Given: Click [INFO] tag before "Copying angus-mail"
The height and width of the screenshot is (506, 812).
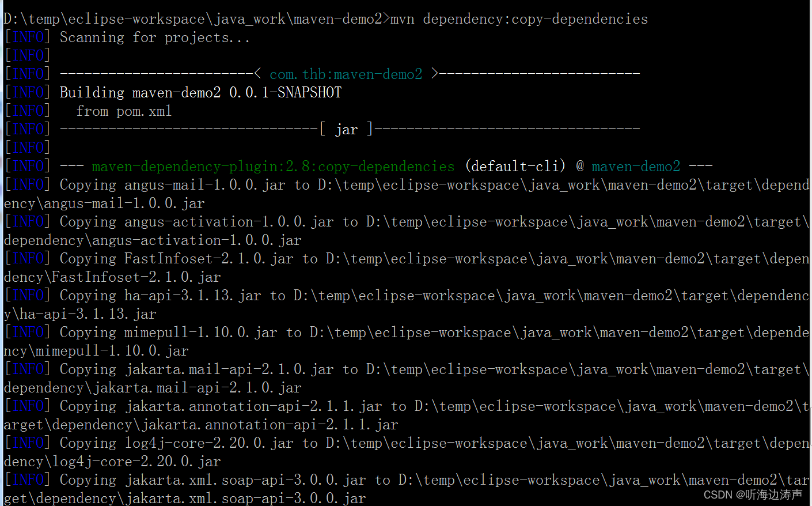Looking at the screenshot, I should (x=28, y=185).
